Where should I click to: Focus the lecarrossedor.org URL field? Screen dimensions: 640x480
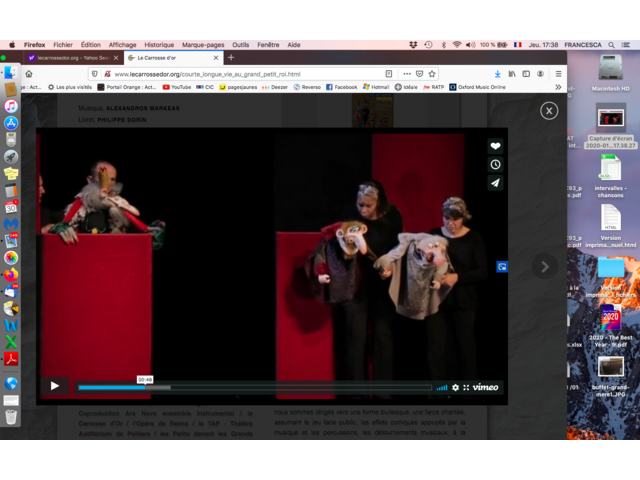click(x=207, y=74)
